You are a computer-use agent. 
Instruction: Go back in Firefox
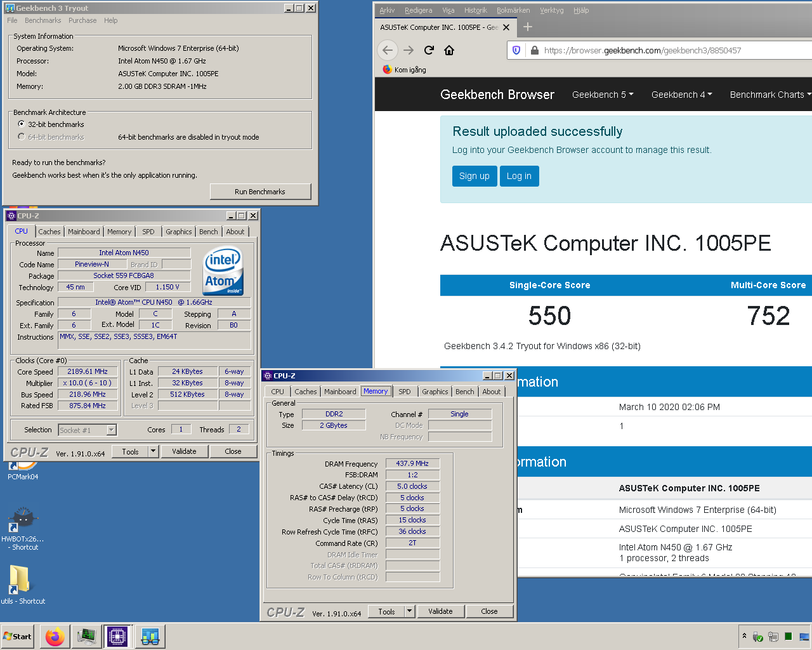(x=388, y=50)
